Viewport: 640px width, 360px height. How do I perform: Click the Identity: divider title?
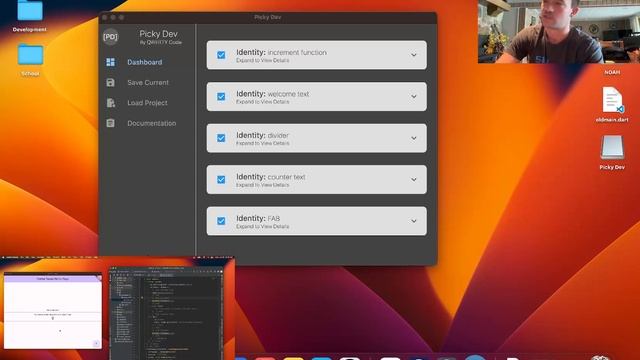(262, 135)
